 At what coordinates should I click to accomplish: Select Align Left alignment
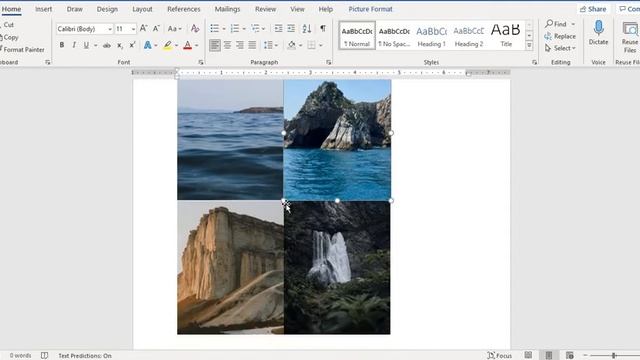click(215, 45)
